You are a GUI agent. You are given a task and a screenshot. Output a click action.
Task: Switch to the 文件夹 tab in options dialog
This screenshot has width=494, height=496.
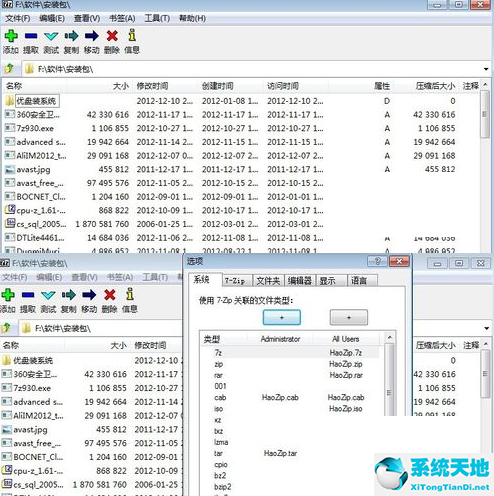pos(268,281)
